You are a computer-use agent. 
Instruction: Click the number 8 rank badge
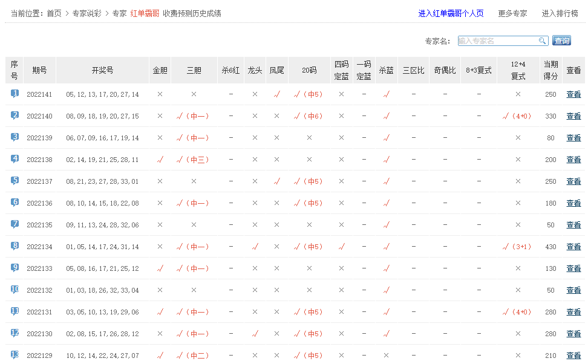click(15, 246)
